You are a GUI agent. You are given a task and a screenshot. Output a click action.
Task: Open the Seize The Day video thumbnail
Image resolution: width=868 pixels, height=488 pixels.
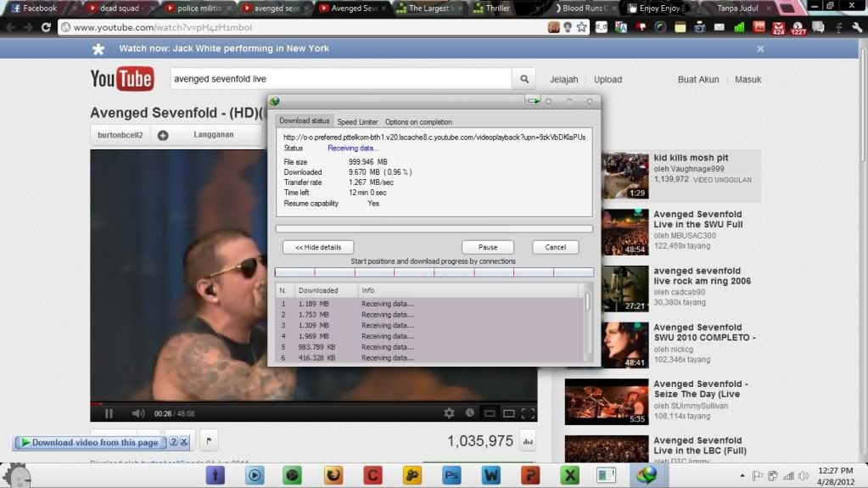[606, 401]
